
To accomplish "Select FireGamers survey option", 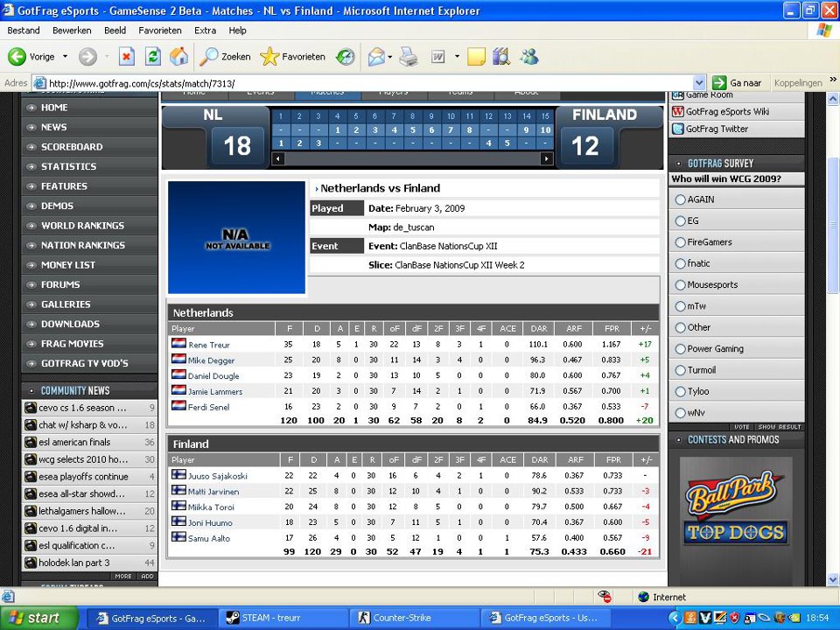I will tap(680, 242).
